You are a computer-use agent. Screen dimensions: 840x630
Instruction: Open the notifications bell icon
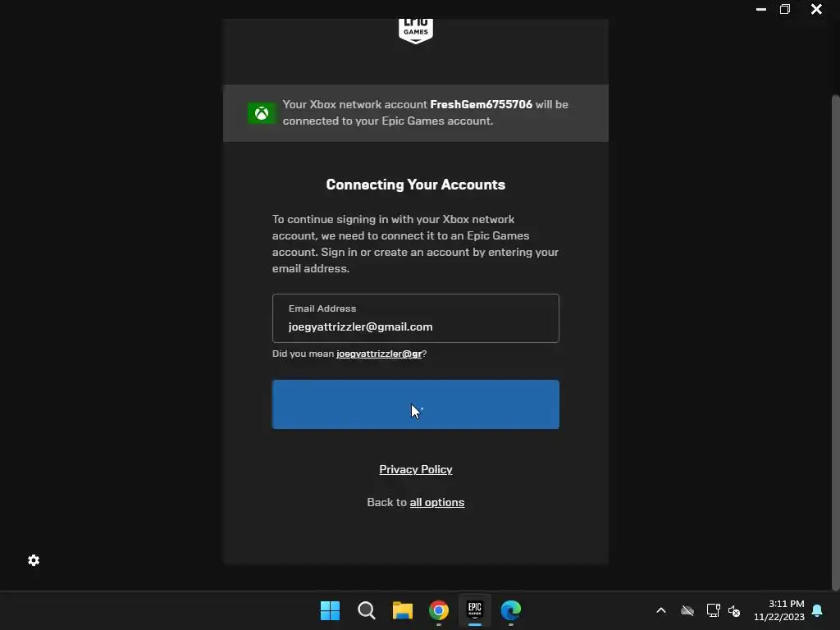coord(817,610)
